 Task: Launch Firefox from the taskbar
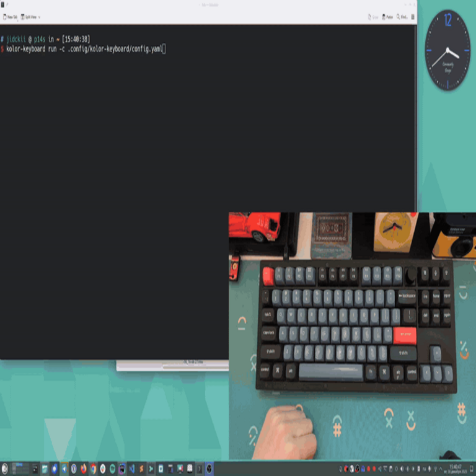84,469
